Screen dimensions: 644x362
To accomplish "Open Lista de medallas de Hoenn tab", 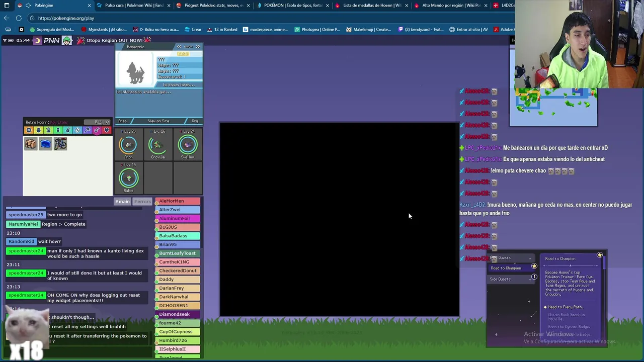I will pos(372,6).
